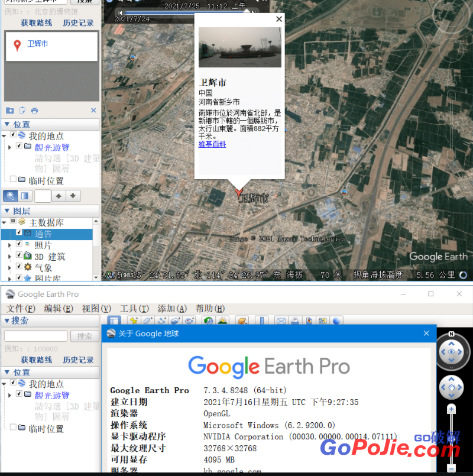Click 获取路线 in upper search panel
Screen dimensions: 473x476
[x=37, y=23]
